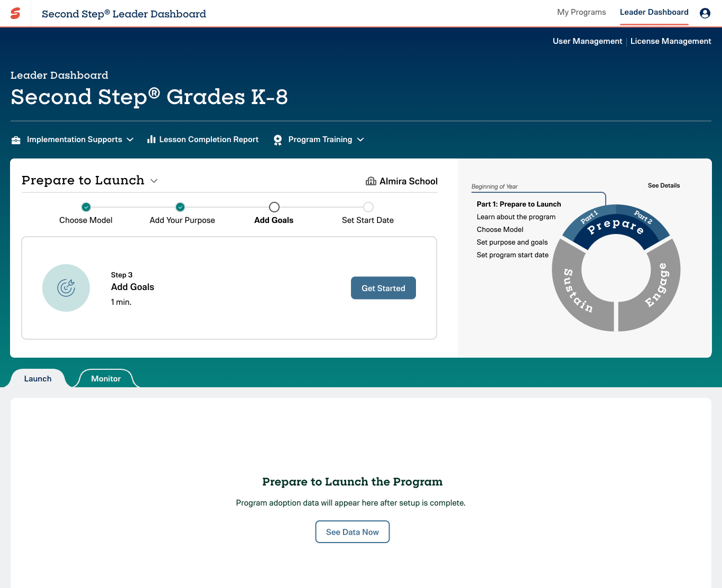Viewport: 722px width, 588px height.
Task: Open License Management
Action: [671, 41]
